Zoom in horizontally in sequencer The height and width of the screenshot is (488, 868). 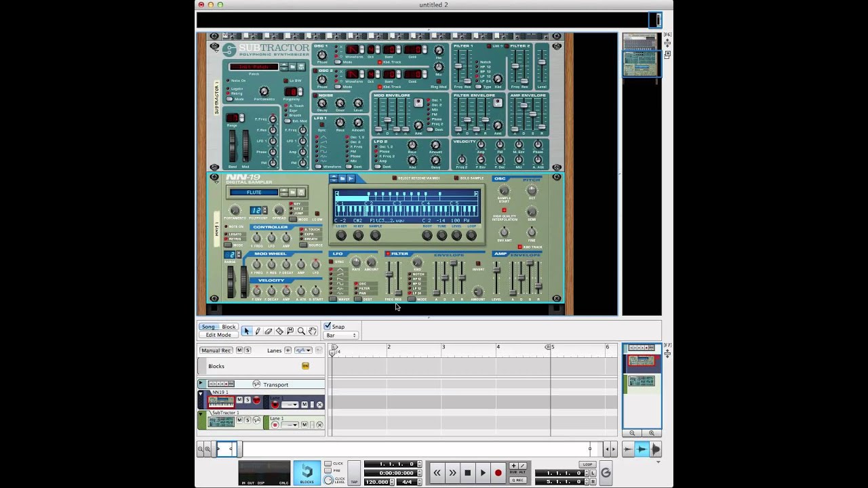coord(208,449)
